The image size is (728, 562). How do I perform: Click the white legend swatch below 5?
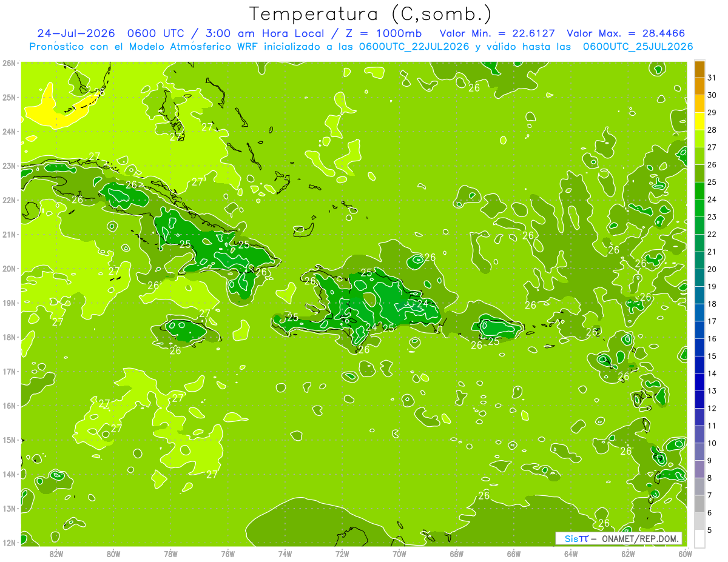click(x=699, y=538)
